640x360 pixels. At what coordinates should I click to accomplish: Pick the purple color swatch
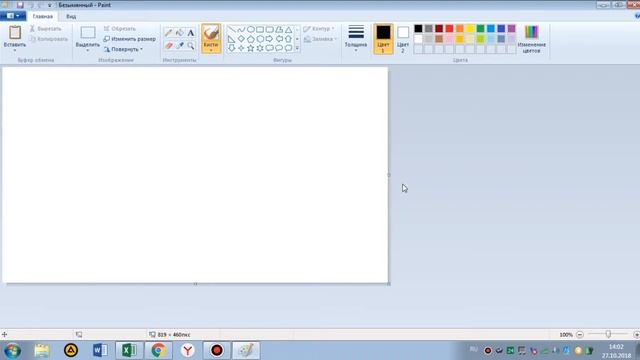(x=511, y=28)
